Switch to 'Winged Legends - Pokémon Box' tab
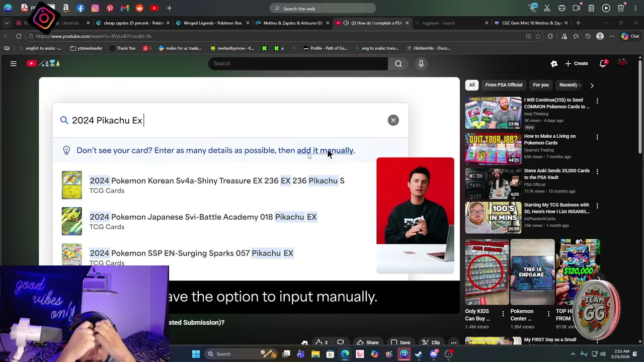 coord(212,23)
